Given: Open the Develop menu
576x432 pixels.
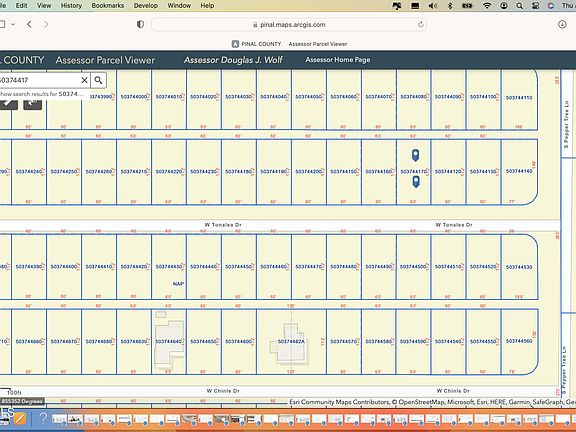Looking at the screenshot, I should (x=146, y=6).
